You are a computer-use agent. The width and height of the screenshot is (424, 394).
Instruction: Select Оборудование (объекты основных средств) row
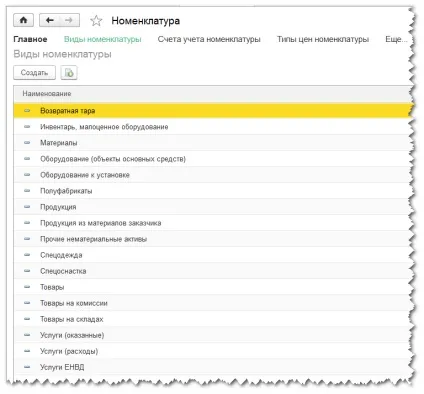click(212, 159)
